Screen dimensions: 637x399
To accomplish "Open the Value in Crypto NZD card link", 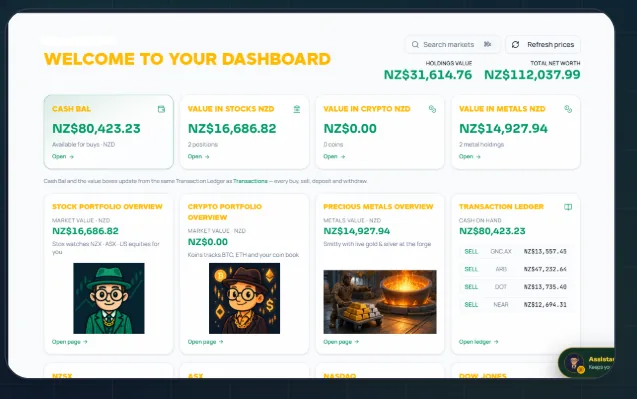I will (x=334, y=156).
